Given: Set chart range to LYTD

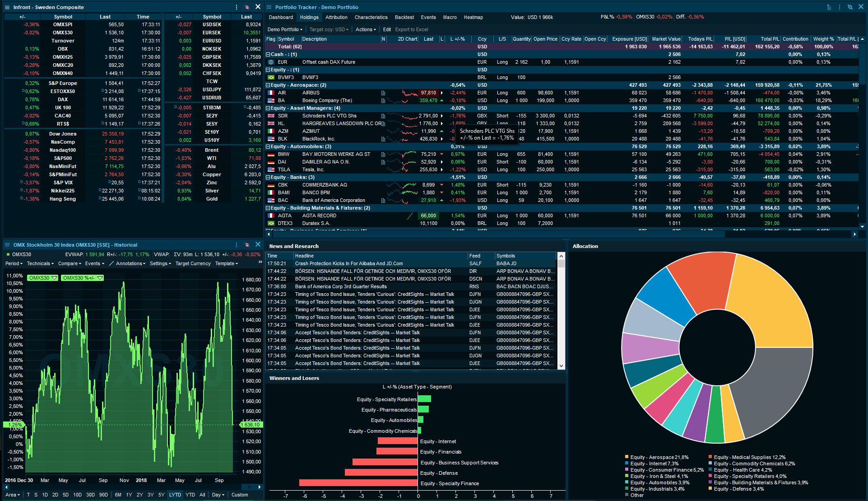Looking at the screenshot, I should (175, 495).
